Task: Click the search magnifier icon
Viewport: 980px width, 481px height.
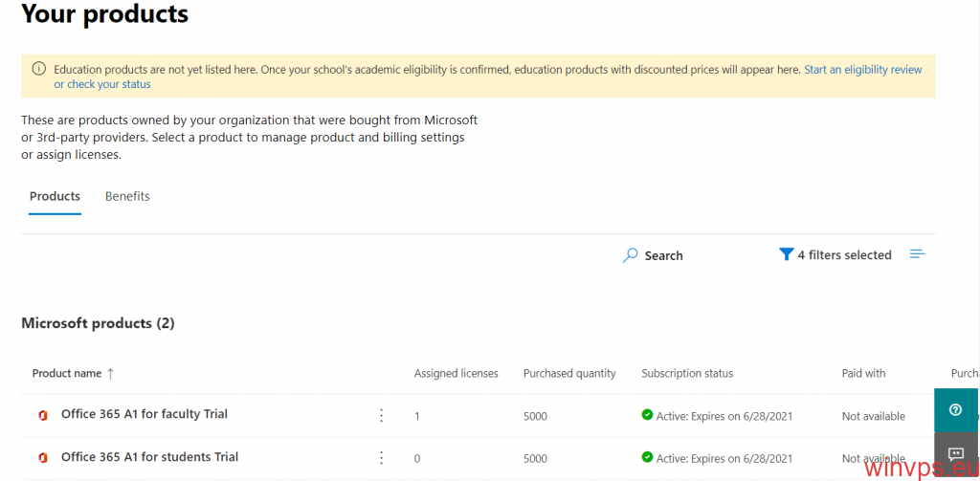Action: pyautogui.click(x=630, y=255)
